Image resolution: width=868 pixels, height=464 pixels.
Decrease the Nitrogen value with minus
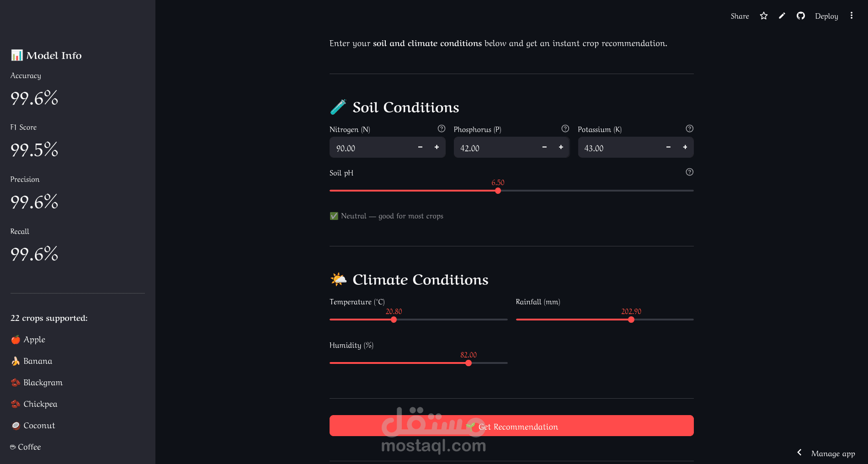click(x=420, y=147)
